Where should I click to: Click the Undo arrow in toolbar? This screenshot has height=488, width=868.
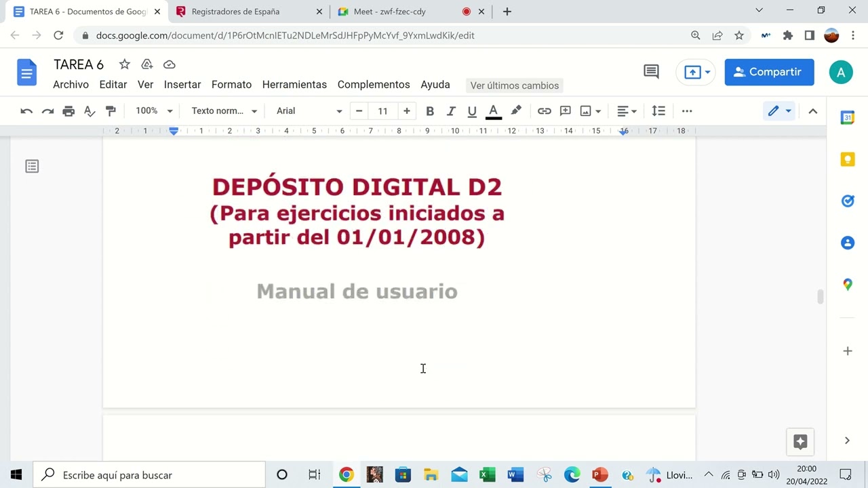[26, 111]
